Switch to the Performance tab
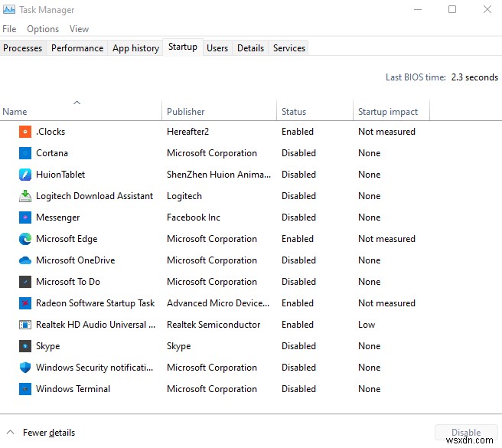The height and width of the screenshot is (448, 502). coord(77,48)
